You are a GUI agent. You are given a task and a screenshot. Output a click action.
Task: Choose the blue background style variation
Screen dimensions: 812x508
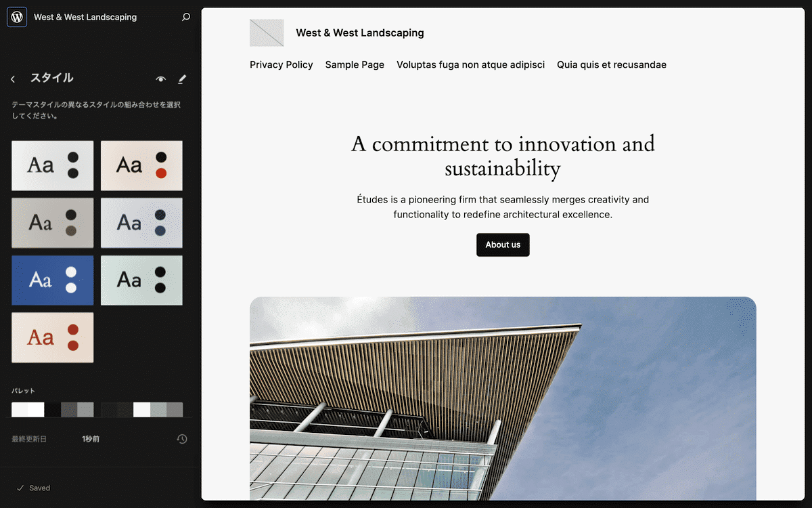[x=53, y=280]
